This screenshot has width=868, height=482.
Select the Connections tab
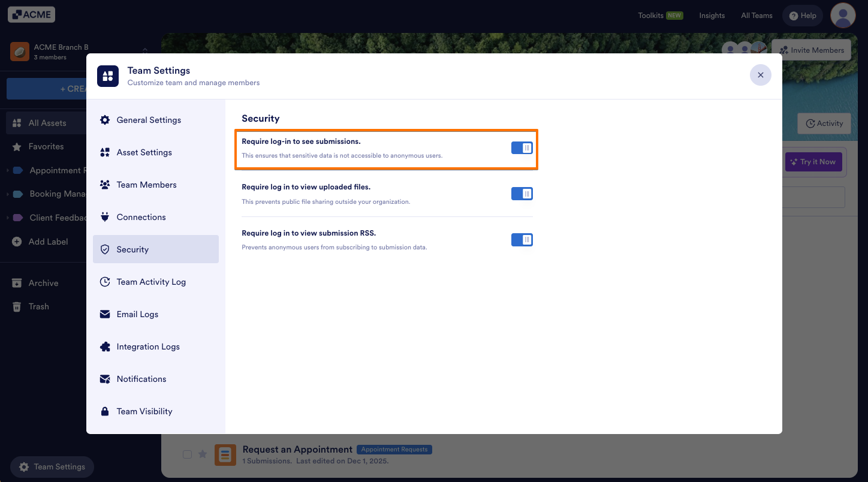pos(156,217)
